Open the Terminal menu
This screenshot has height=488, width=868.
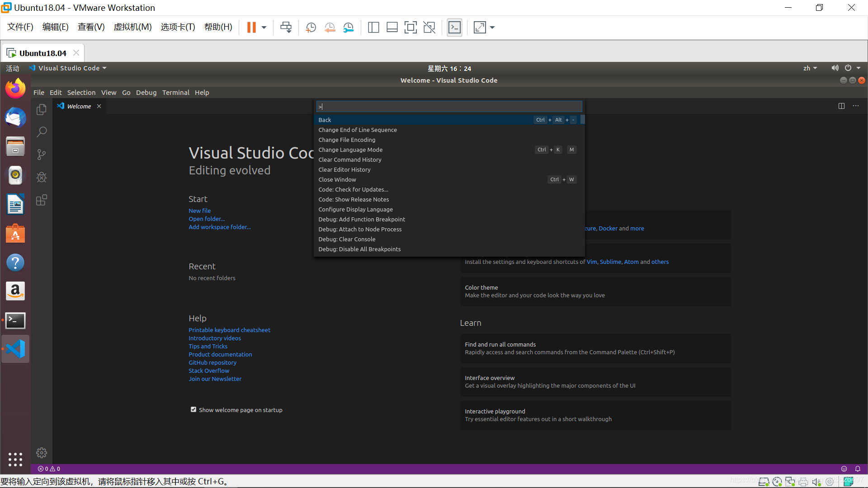click(175, 93)
